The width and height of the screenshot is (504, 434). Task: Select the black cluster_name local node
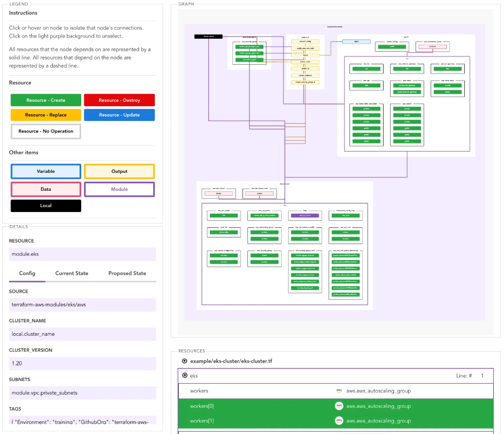tap(208, 37)
